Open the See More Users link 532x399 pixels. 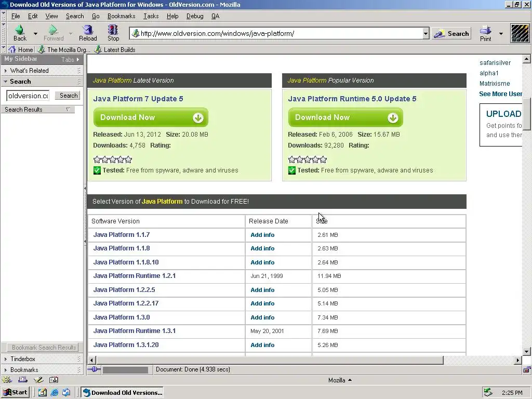(500, 94)
